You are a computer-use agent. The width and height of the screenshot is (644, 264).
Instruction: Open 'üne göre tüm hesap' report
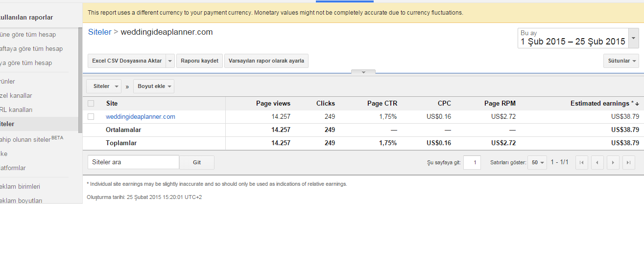click(x=28, y=34)
